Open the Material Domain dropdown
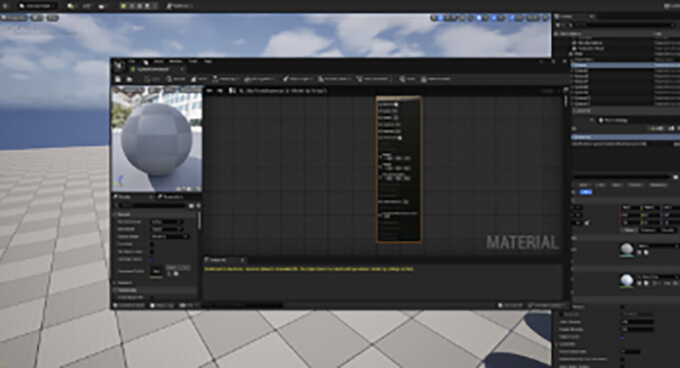680x368 pixels. pos(167,221)
